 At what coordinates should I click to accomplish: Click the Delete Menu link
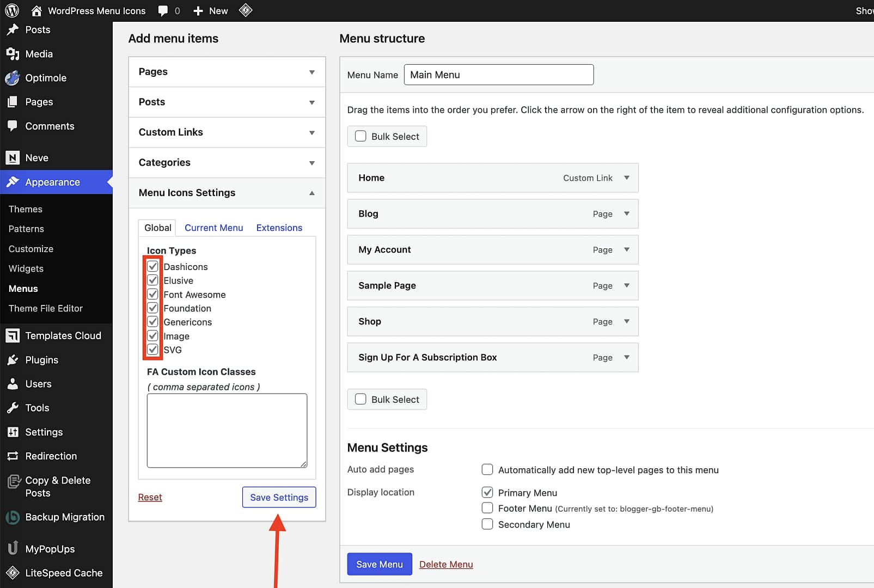pos(446,564)
